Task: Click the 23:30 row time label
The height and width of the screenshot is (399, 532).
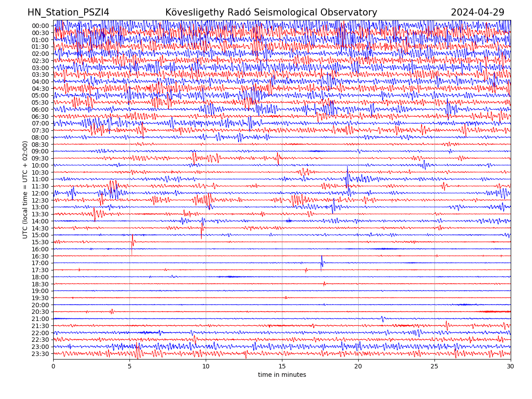Action: (x=40, y=354)
